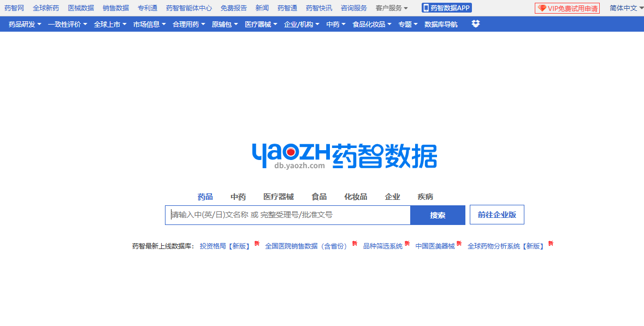This screenshot has height=326, width=644.
Task: Open 全国医院销售数据（含省份） link
Action: coord(307,246)
